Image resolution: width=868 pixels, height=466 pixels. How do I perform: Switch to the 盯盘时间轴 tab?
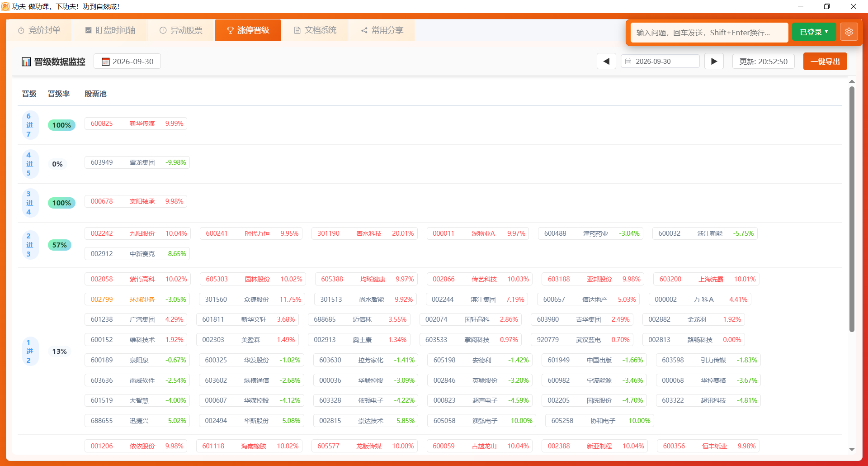[x=110, y=30]
